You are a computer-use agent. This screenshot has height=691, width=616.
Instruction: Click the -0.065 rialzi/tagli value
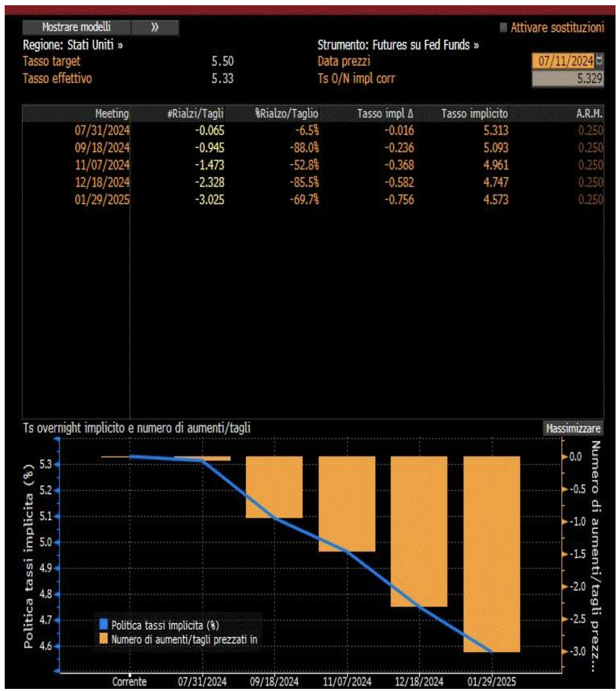point(210,131)
